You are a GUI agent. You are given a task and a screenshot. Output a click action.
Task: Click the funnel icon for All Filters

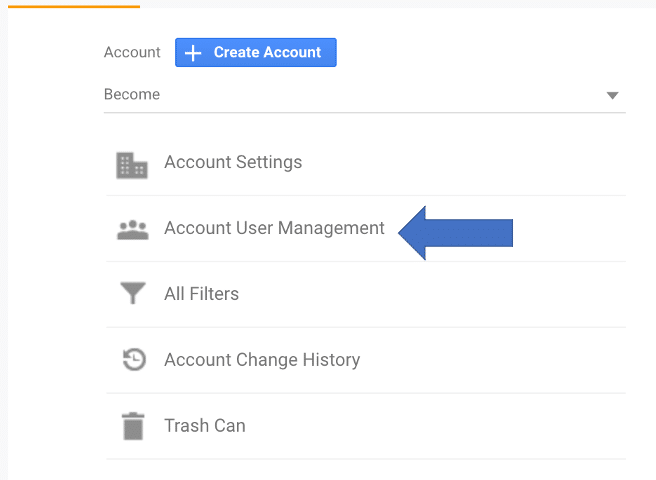(x=133, y=293)
